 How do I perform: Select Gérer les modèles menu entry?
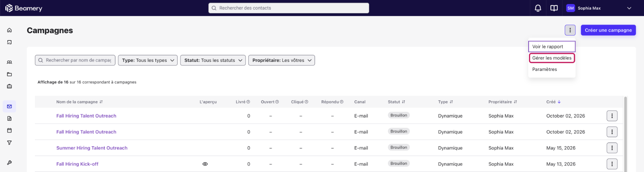552,58
